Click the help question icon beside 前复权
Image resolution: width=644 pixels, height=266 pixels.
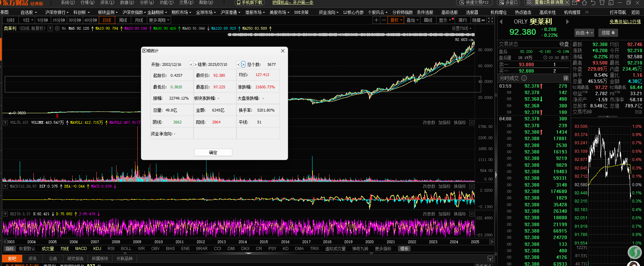50,28
